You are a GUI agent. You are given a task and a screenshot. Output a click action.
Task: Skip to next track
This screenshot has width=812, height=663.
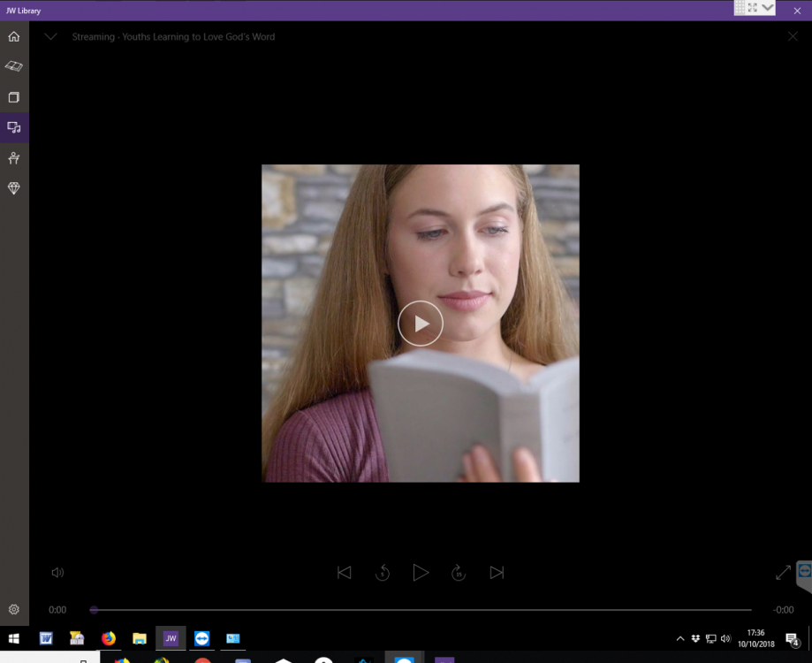497,573
